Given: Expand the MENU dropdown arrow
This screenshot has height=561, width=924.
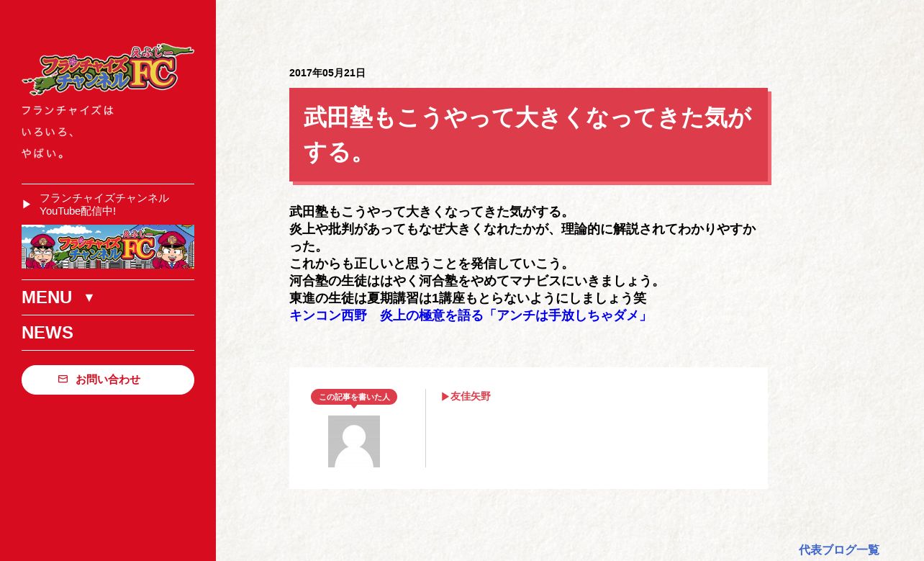Looking at the screenshot, I should click(89, 297).
